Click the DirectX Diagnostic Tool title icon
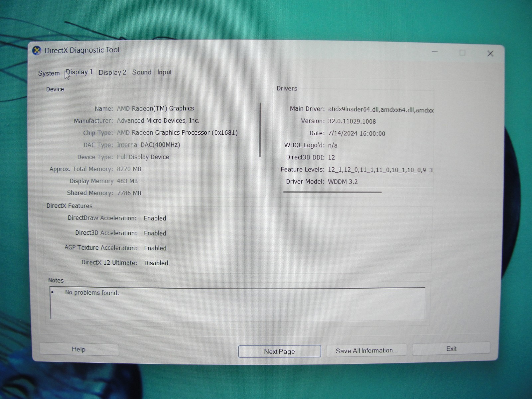 tap(37, 51)
